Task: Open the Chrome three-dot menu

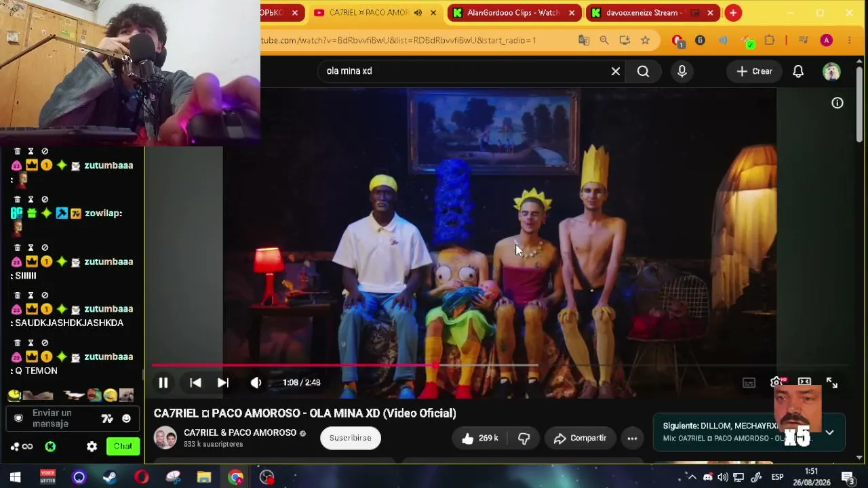Action: coord(849,41)
